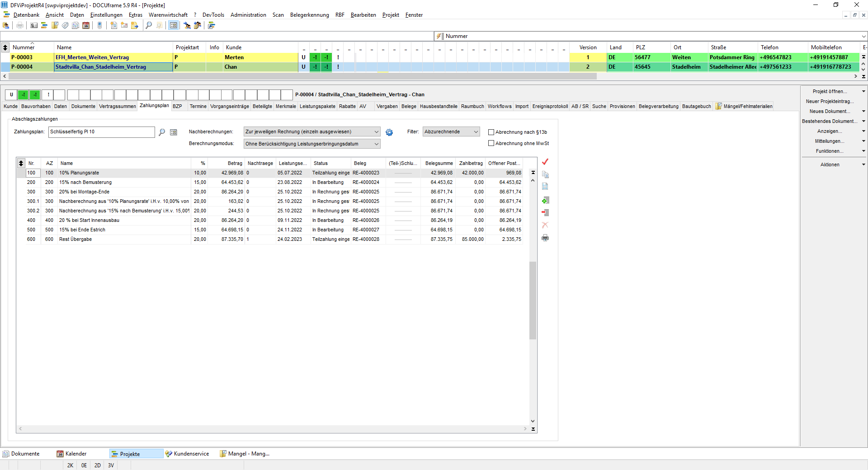Toggle the exclamation status box in detail bar
Screen dimensions: 868x470
pyautogui.click(x=48, y=94)
